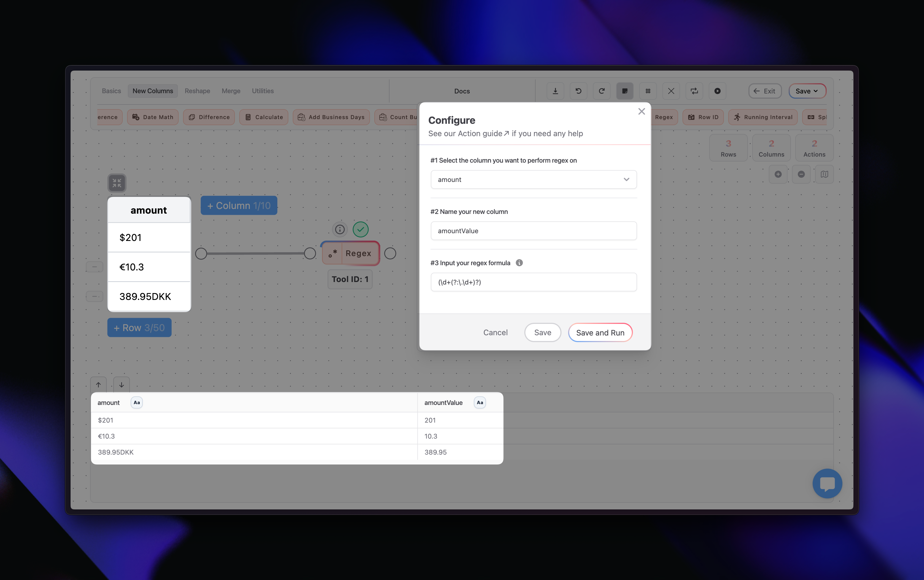Switch to the Basics tab
The width and height of the screenshot is (924, 580).
point(111,91)
